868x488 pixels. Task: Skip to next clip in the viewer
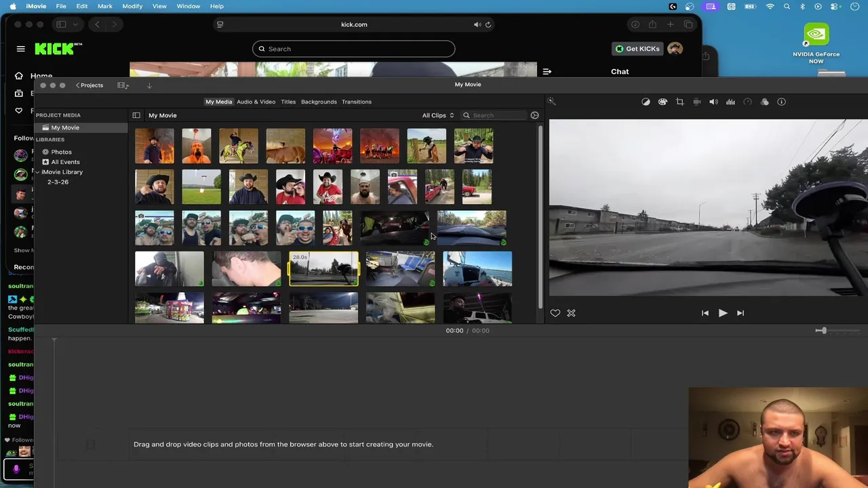click(741, 313)
